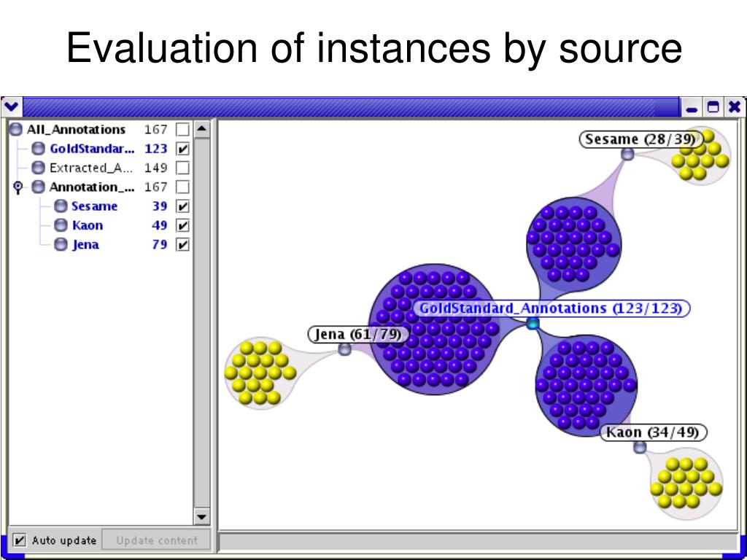
Task: Click the Jena sphere icon in tree
Action: tap(61, 244)
